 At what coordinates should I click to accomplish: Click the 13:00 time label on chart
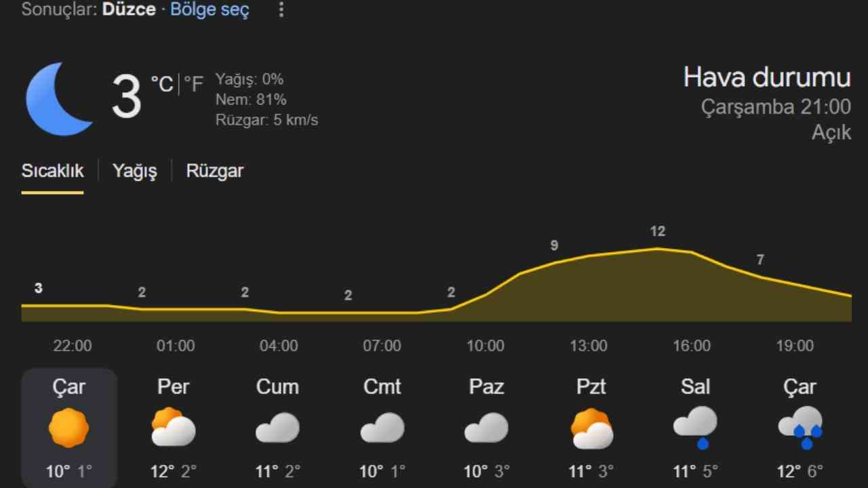pos(589,346)
